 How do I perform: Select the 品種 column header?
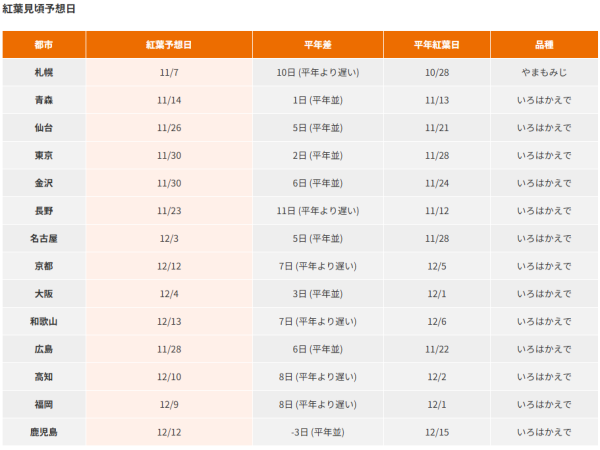coord(544,45)
